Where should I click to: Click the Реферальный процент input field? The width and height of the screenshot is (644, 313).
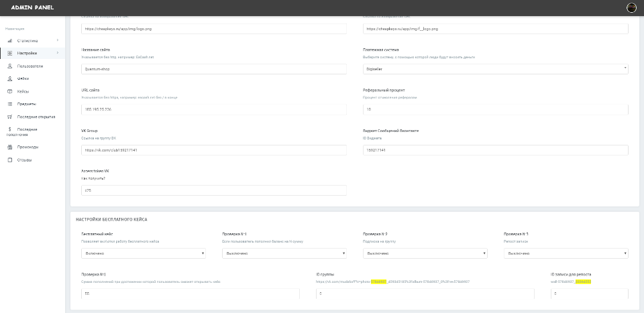tap(495, 109)
